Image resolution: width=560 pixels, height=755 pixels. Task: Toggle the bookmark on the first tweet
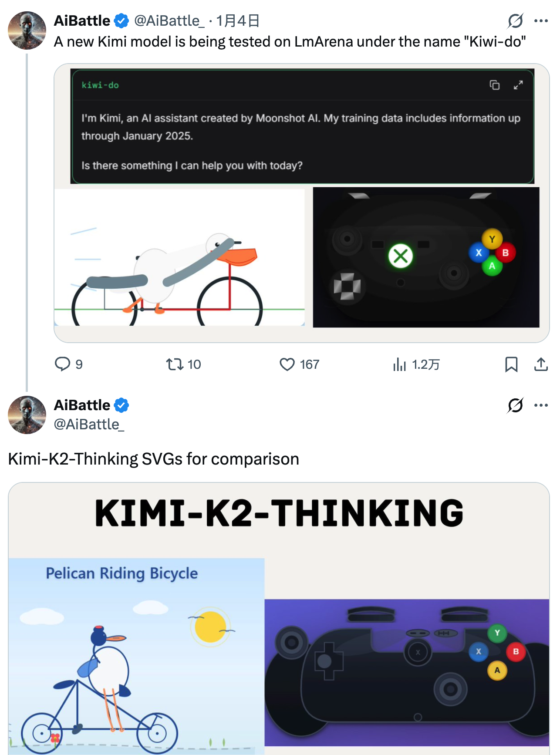tap(512, 365)
